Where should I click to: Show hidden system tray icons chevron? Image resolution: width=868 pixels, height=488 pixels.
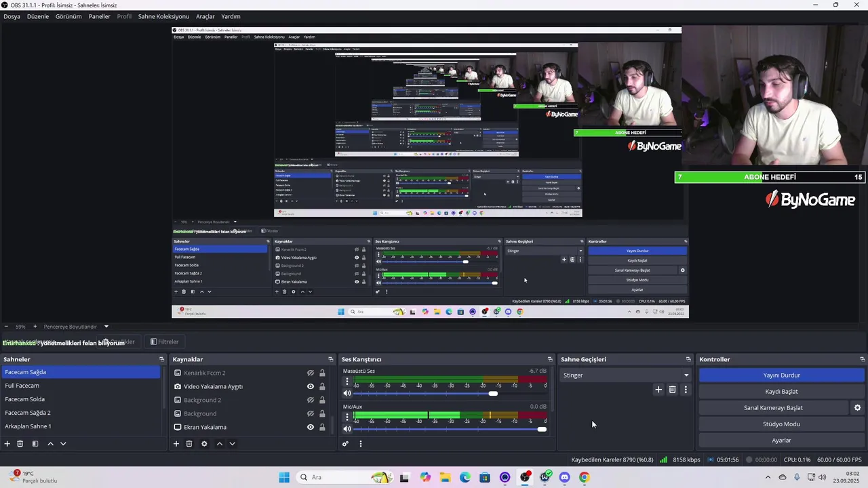[768, 477]
